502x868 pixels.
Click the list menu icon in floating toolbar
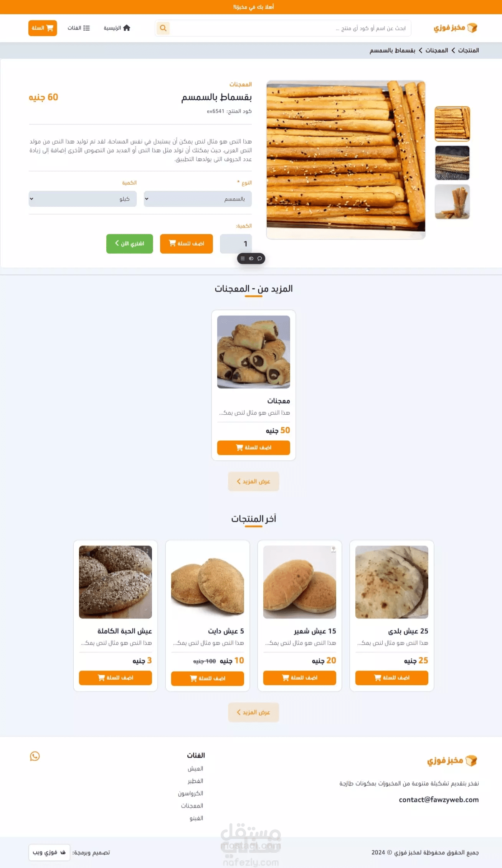point(243,259)
